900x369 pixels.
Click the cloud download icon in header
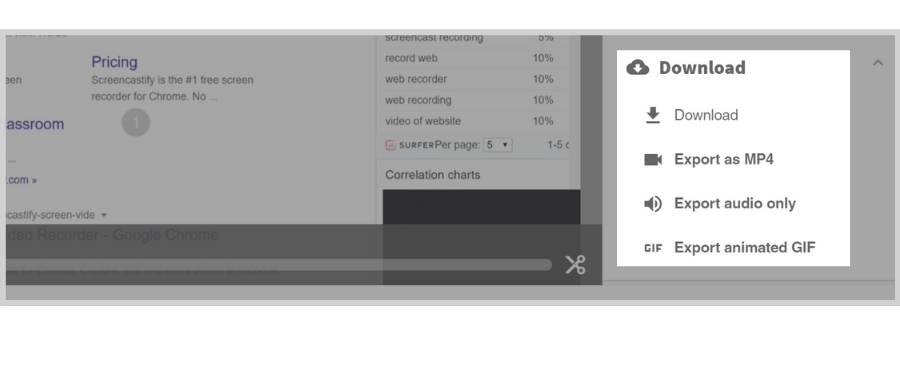(x=638, y=68)
